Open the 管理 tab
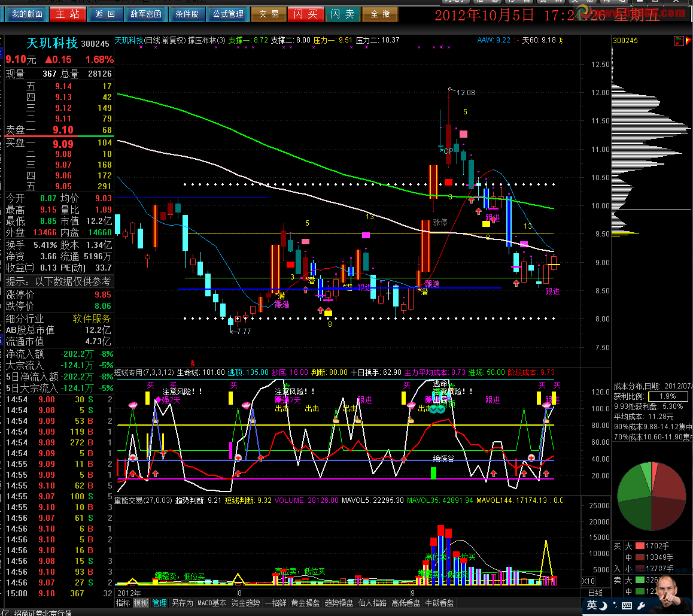This screenshot has width=693, height=616. (160, 603)
